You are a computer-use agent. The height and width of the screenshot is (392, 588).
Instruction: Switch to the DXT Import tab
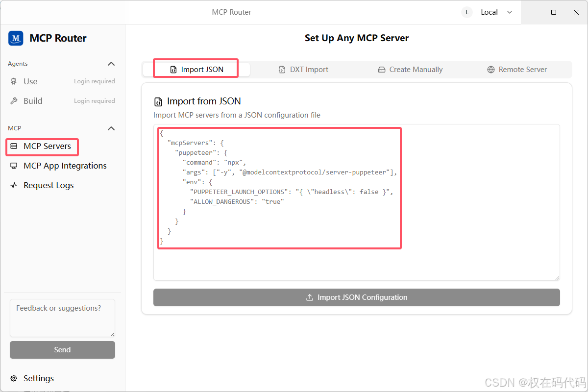tap(303, 70)
